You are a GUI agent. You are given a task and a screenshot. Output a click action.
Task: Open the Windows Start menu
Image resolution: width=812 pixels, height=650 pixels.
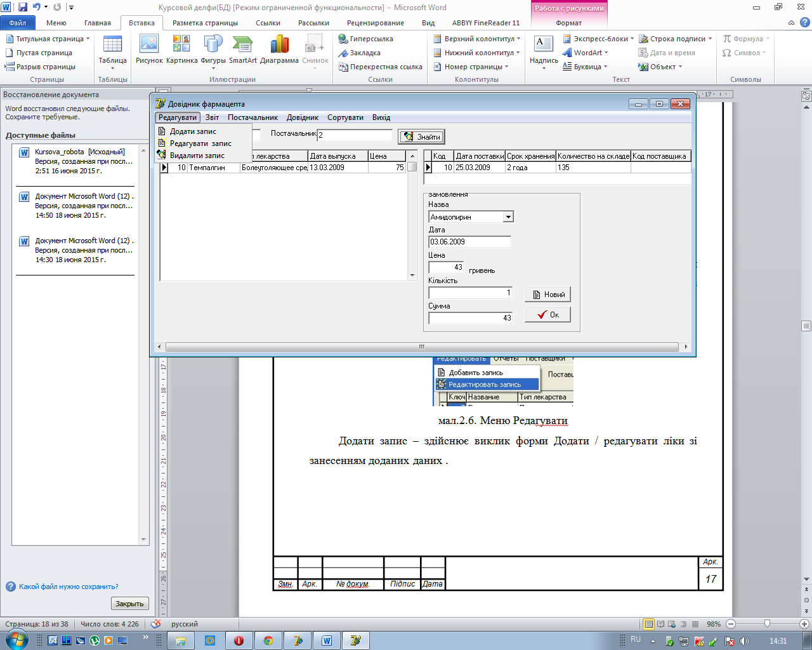click(x=17, y=640)
